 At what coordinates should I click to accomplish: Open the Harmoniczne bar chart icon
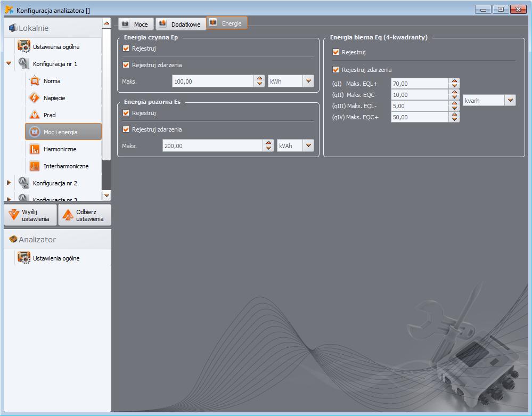click(x=34, y=149)
